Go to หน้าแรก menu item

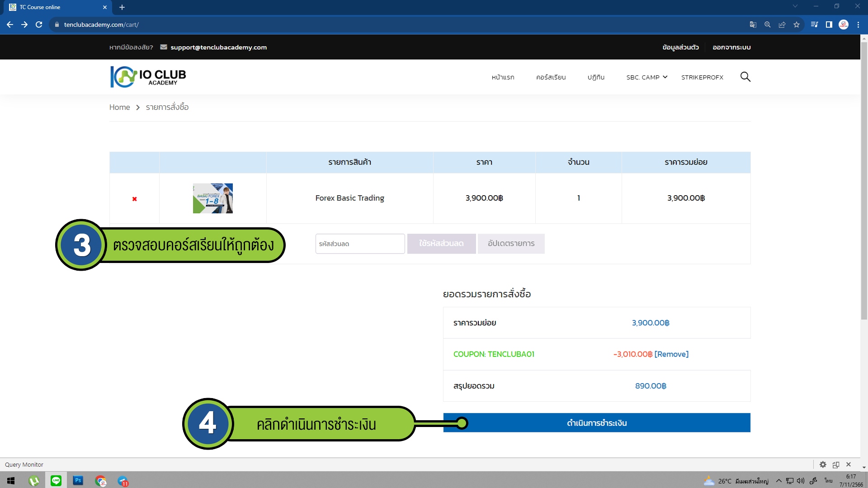(503, 77)
